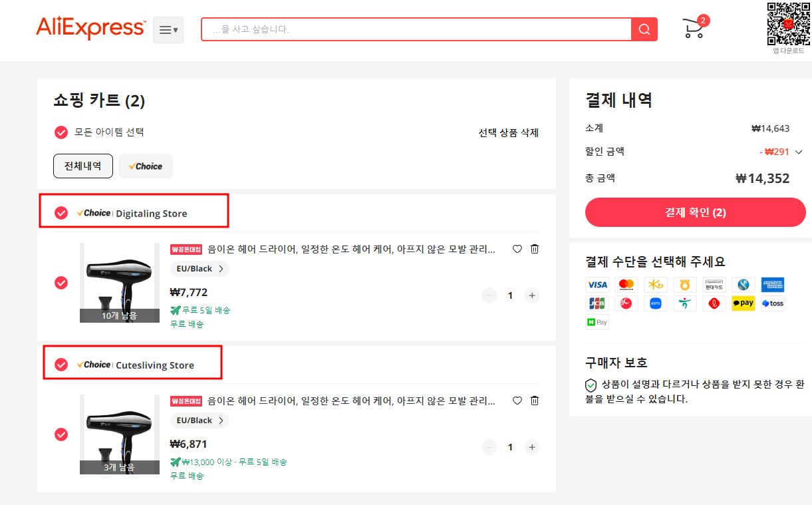Decrease quantity of the ₩6,871 item

[x=489, y=447]
